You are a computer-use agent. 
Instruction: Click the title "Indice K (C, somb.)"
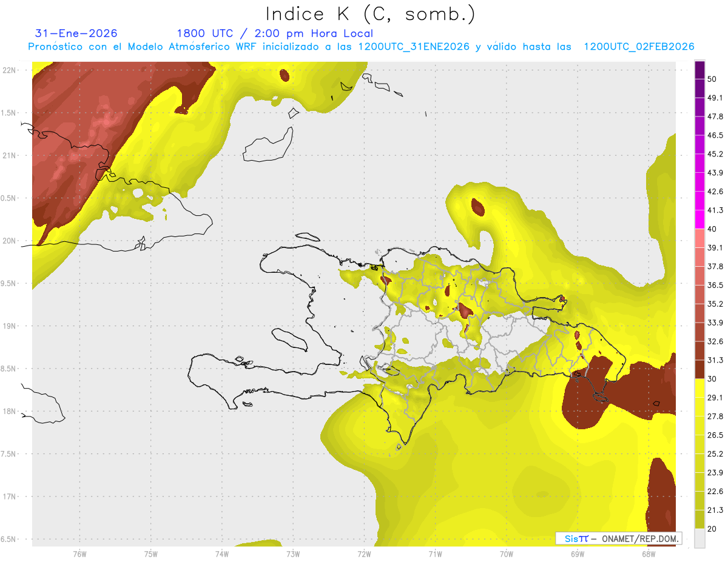(370, 14)
